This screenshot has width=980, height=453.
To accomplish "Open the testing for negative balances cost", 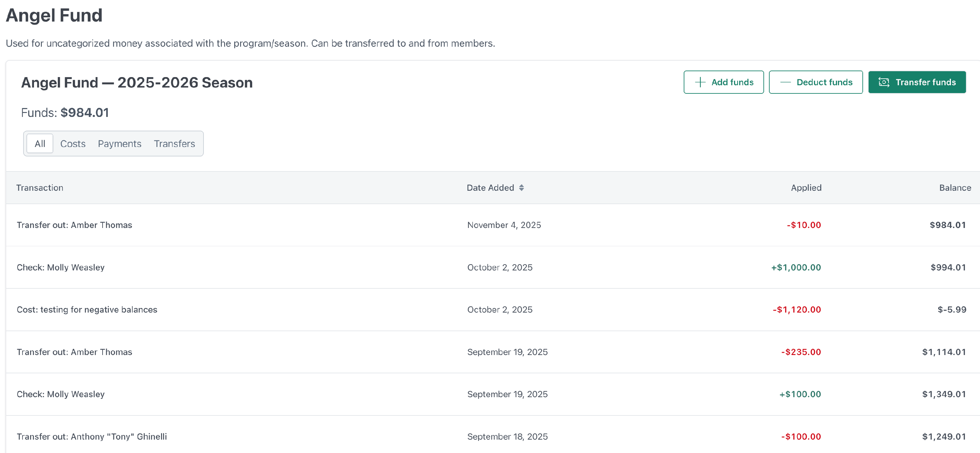I will tap(87, 310).
